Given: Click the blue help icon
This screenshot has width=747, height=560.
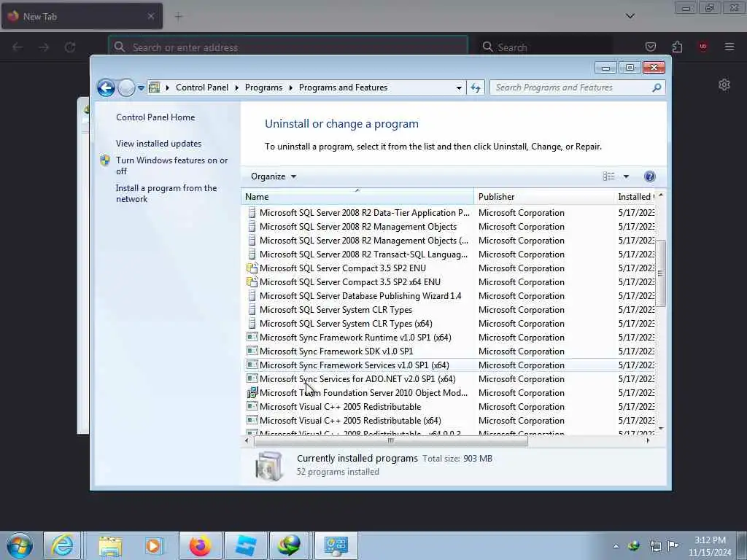Looking at the screenshot, I should [x=649, y=176].
